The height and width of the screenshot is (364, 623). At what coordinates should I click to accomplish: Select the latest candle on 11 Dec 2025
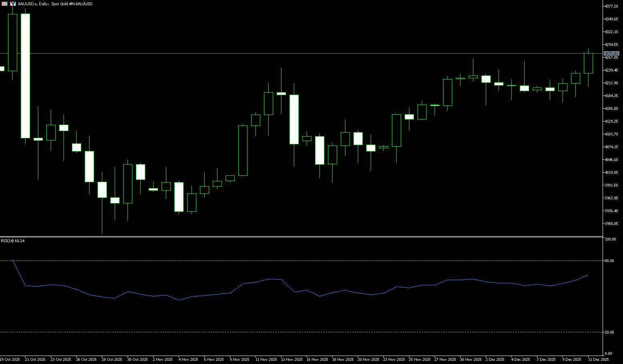588,63
